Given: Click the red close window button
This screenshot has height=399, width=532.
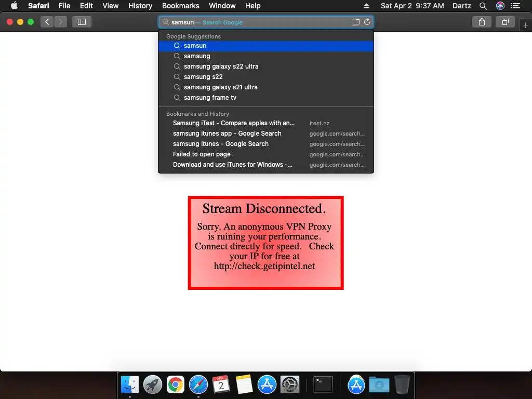Looking at the screenshot, I should [x=10, y=22].
